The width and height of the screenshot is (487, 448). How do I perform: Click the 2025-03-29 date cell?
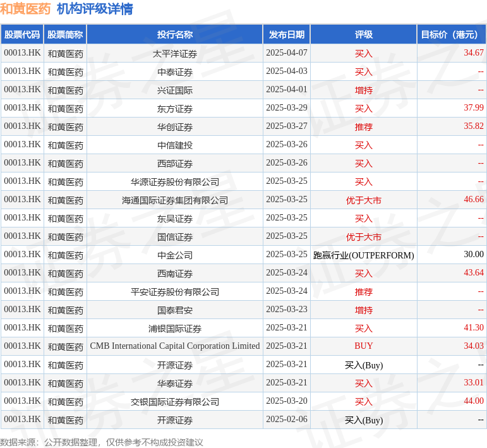(287, 108)
